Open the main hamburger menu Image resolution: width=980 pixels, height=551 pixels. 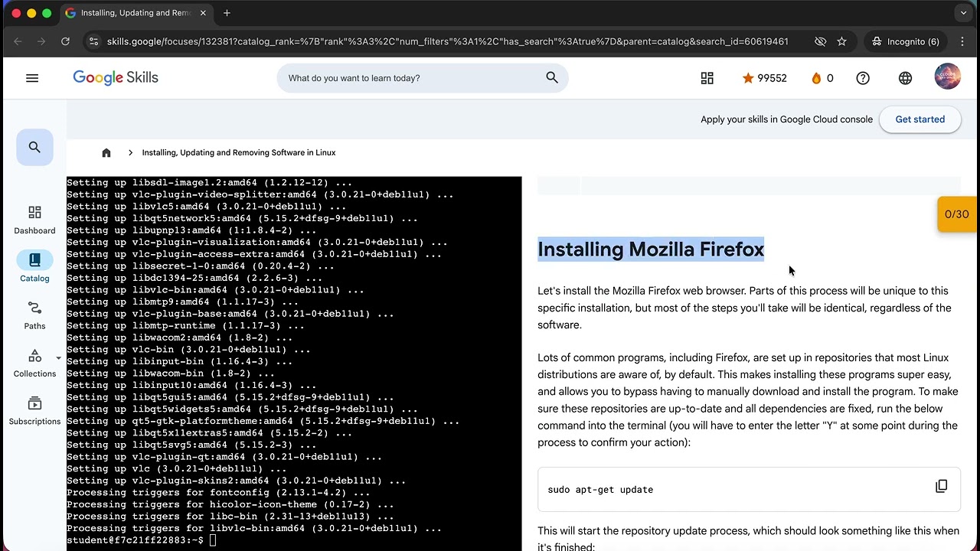(x=32, y=78)
